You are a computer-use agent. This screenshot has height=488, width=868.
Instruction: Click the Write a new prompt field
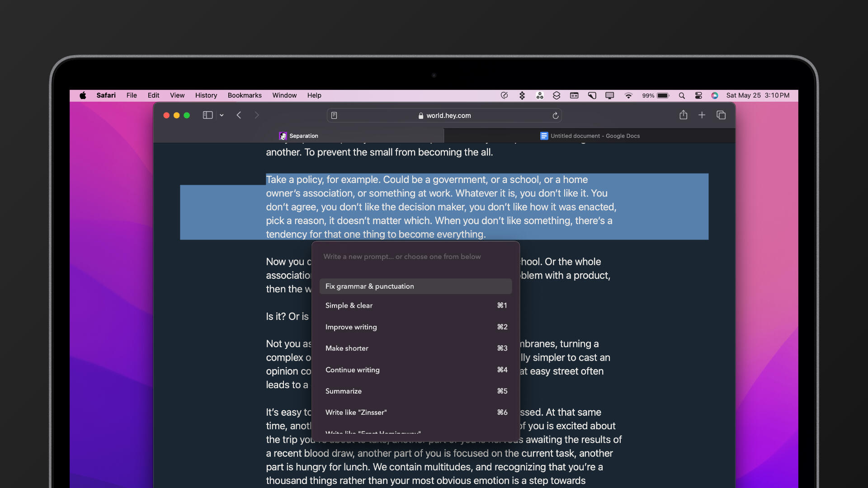(x=402, y=257)
